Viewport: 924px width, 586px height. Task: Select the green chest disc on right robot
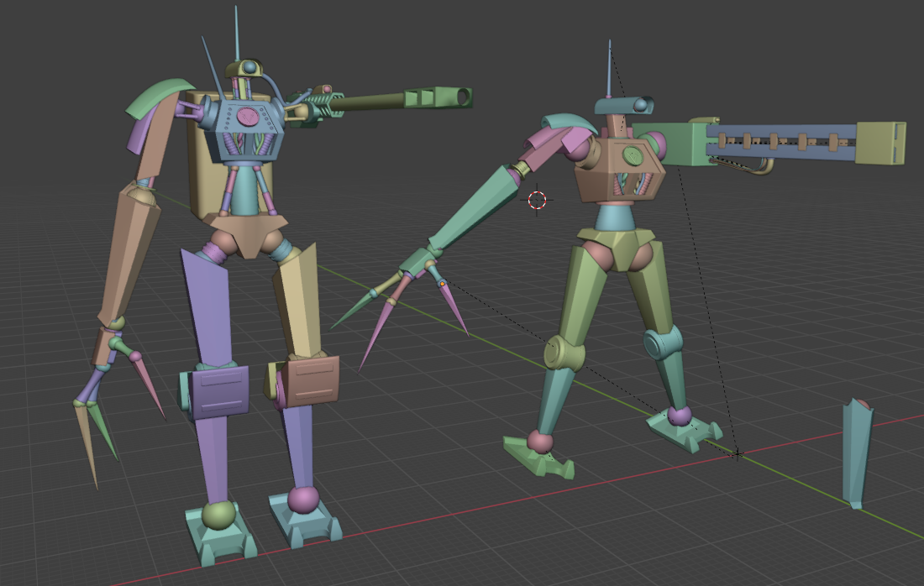[633, 155]
